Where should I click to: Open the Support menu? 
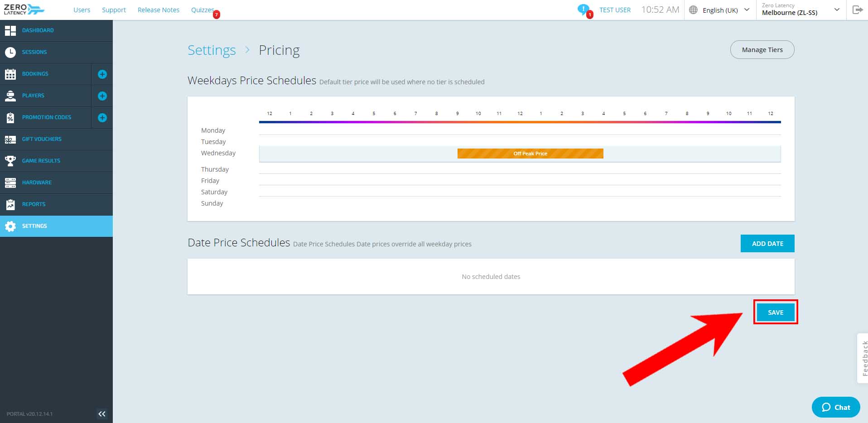click(114, 10)
